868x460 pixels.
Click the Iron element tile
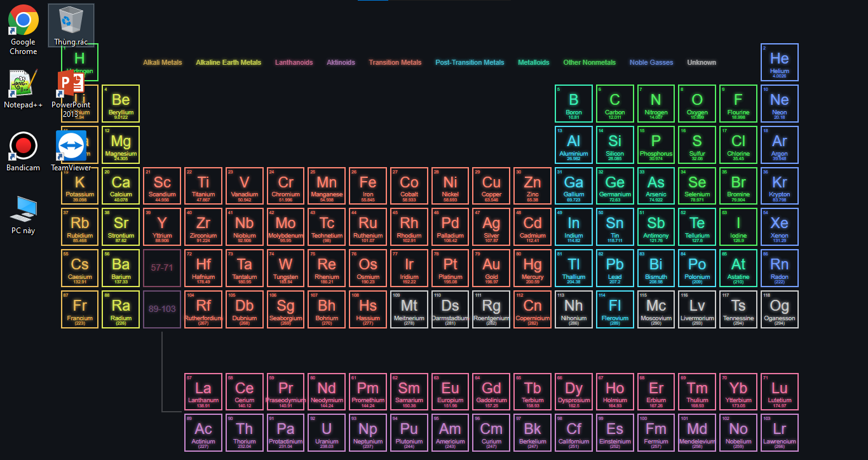point(368,186)
